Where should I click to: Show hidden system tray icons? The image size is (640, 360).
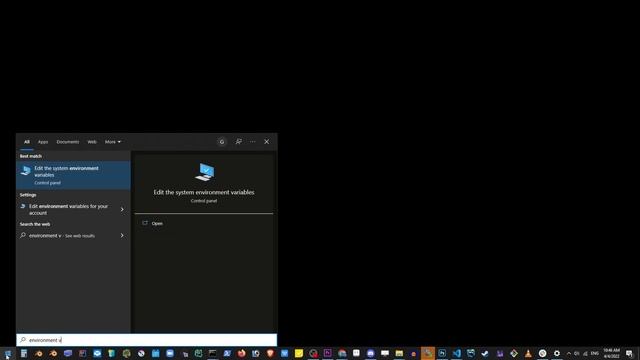pos(569,353)
